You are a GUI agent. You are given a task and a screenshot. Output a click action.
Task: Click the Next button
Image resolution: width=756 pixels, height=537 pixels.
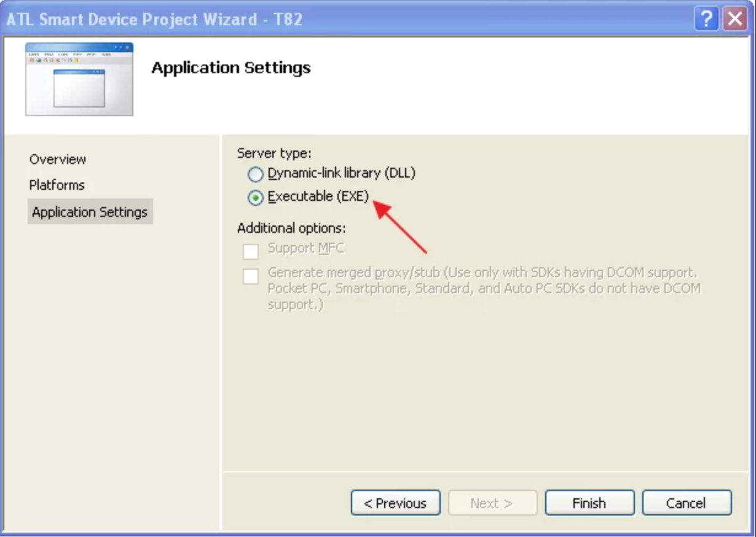[x=492, y=503]
